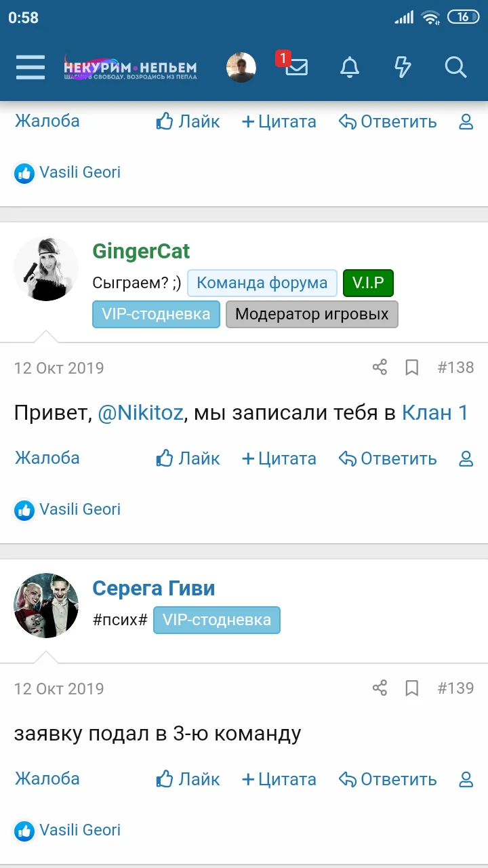
Task: Open your account avatar menu in header
Action: tap(241, 67)
